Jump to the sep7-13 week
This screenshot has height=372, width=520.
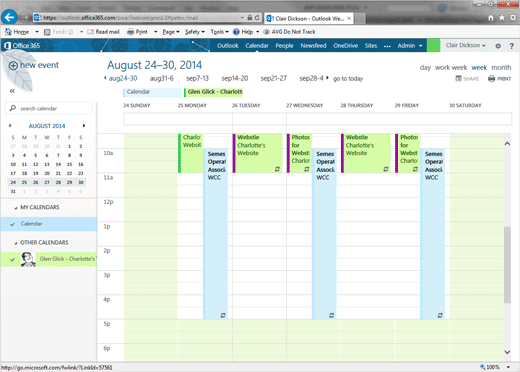click(x=197, y=78)
